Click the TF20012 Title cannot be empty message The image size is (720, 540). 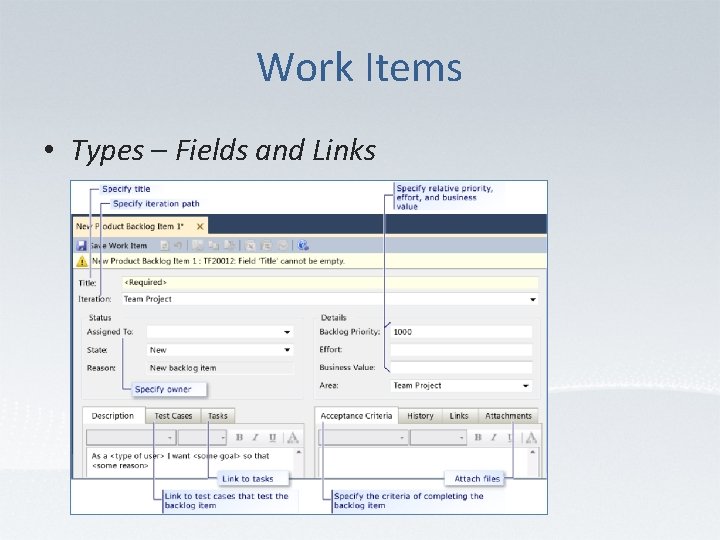218,261
